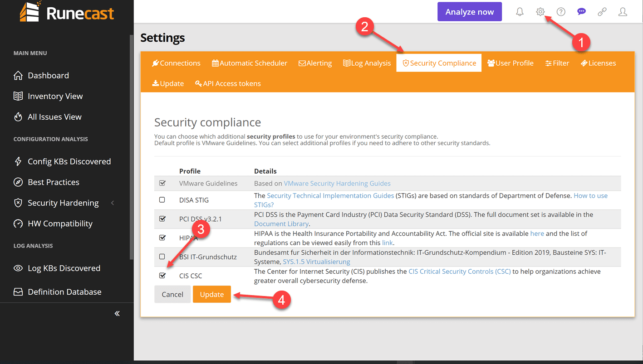This screenshot has width=643, height=364.
Task: Open CIS Critical Security Controls link
Action: coord(460,272)
